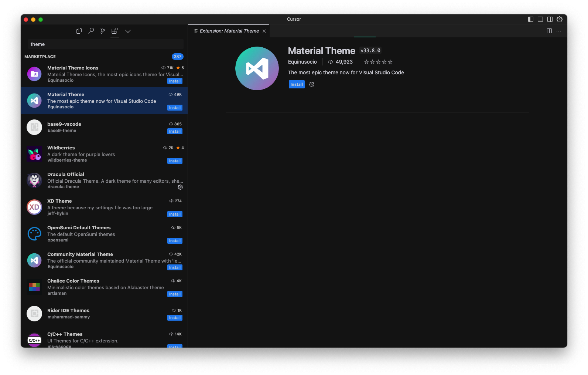
Task: Toggle the secondary sidebar layout icon
Action: click(550, 19)
